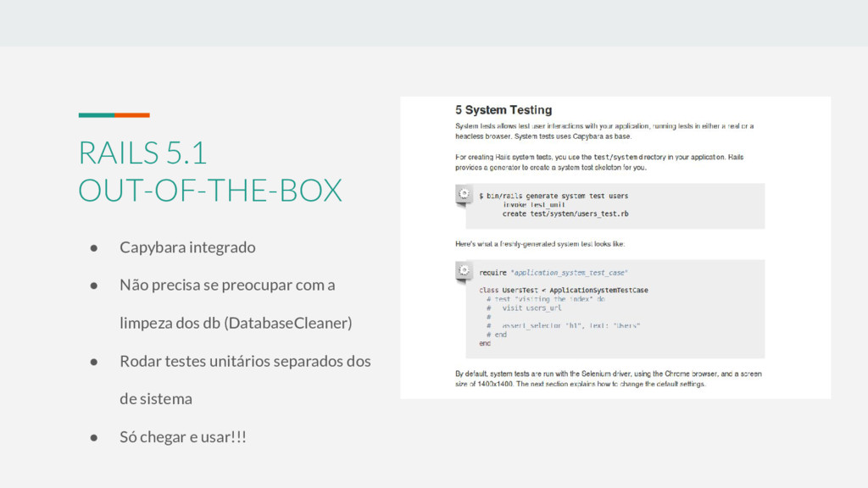The image size is (868, 488).
Task: Select the slide title 'RAILS 5.1'
Action: tap(142, 152)
